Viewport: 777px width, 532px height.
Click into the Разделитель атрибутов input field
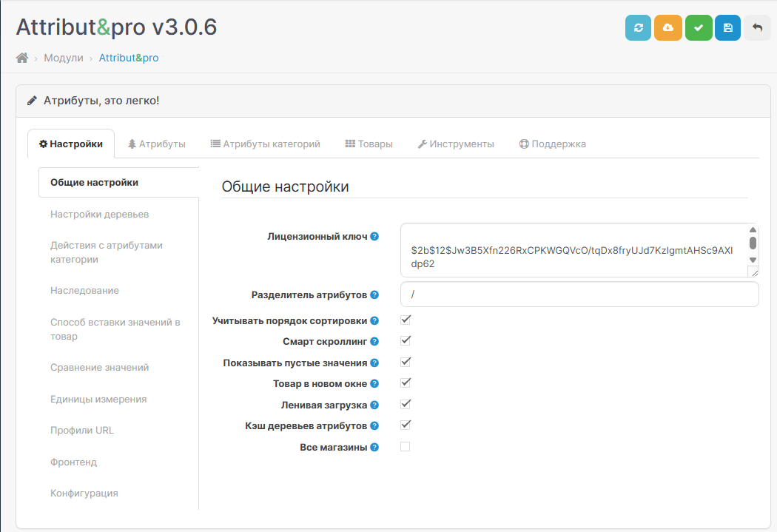pyautogui.click(x=579, y=294)
